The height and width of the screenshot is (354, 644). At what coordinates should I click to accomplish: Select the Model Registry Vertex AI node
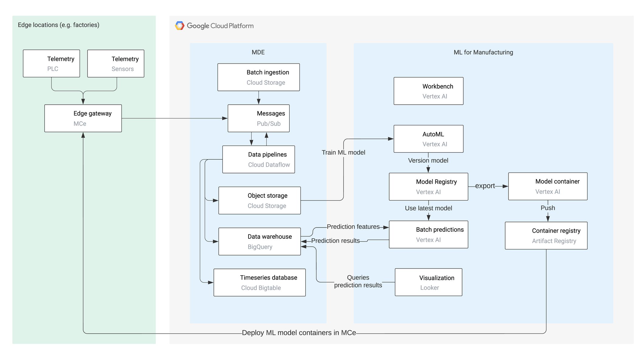click(x=428, y=186)
